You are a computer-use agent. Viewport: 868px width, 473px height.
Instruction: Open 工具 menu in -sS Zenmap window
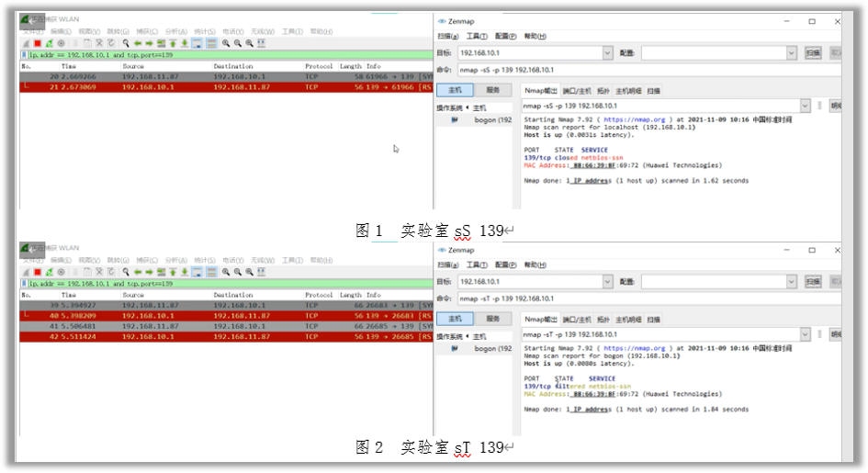477,36
